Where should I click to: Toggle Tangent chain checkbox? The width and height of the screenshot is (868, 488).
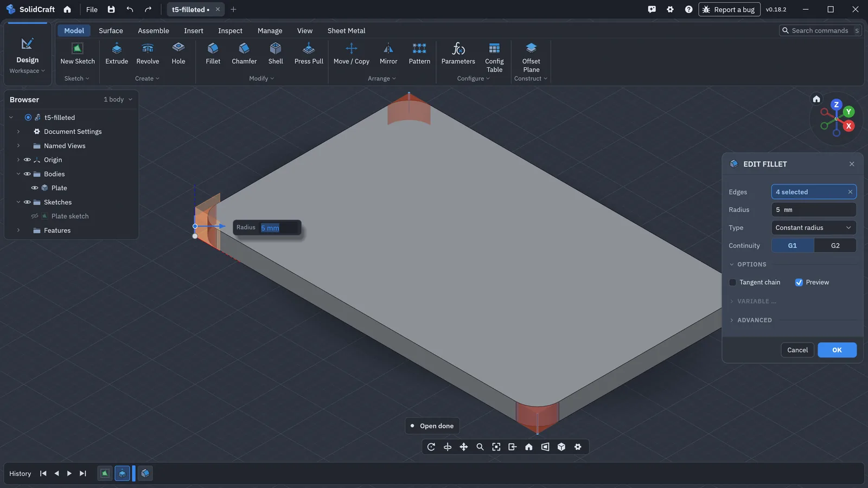pyautogui.click(x=732, y=282)
